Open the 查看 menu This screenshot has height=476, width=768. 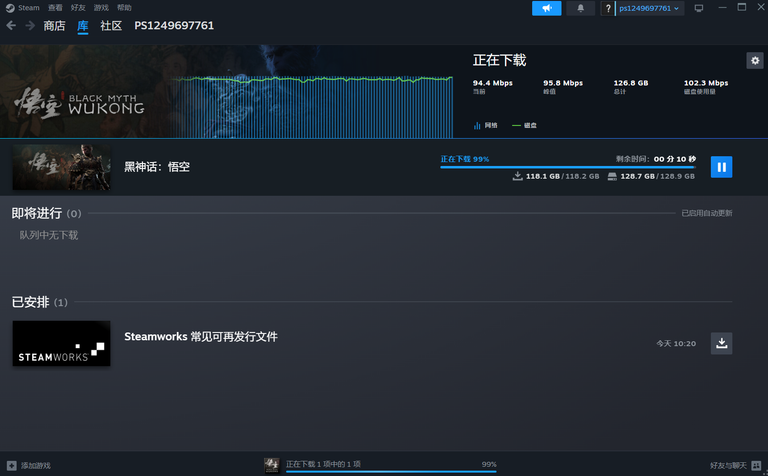(55, 8)
